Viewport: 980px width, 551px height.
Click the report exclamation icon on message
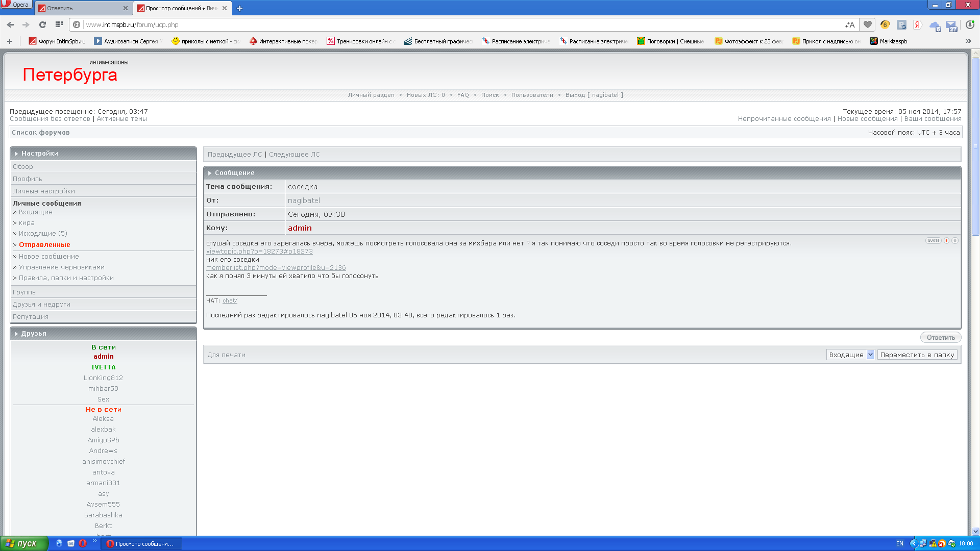point(946,240)
